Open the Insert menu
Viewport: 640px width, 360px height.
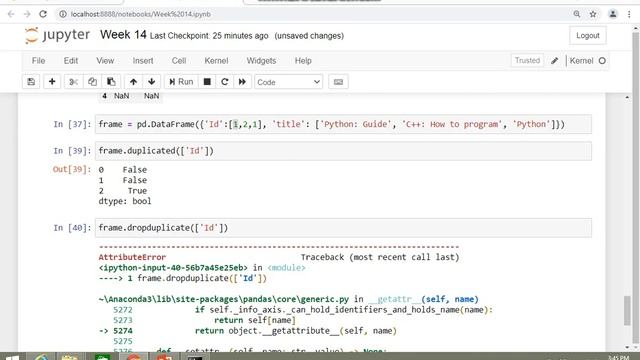click(x=143, y=61)
